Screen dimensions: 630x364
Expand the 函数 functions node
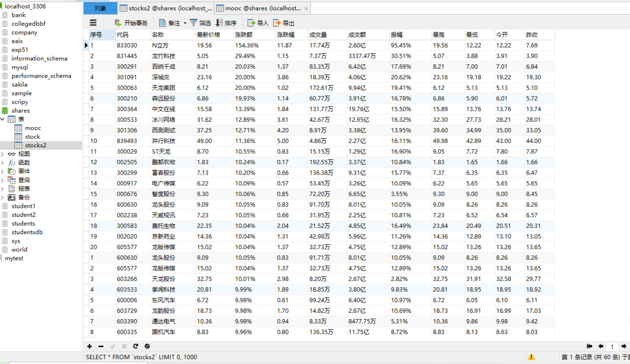3,163
